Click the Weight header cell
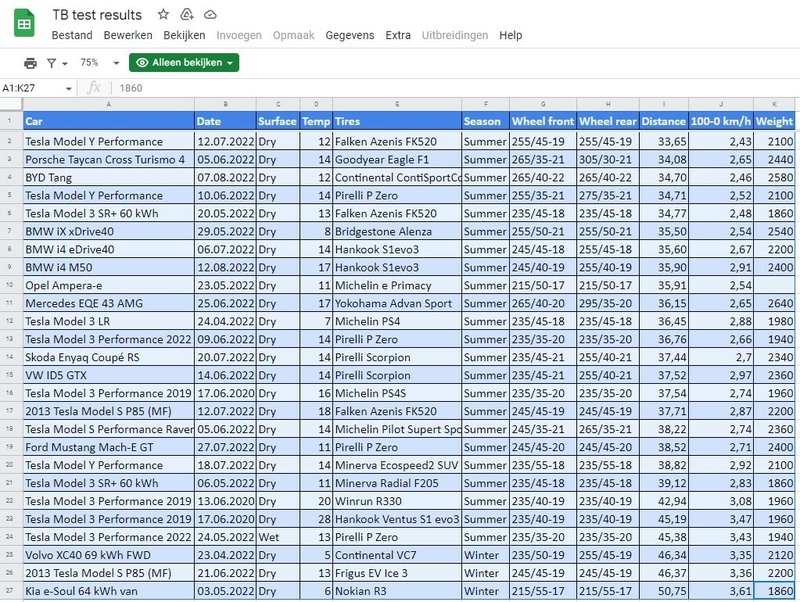Screen dimensions: 800x602 [x=774, y=121]
